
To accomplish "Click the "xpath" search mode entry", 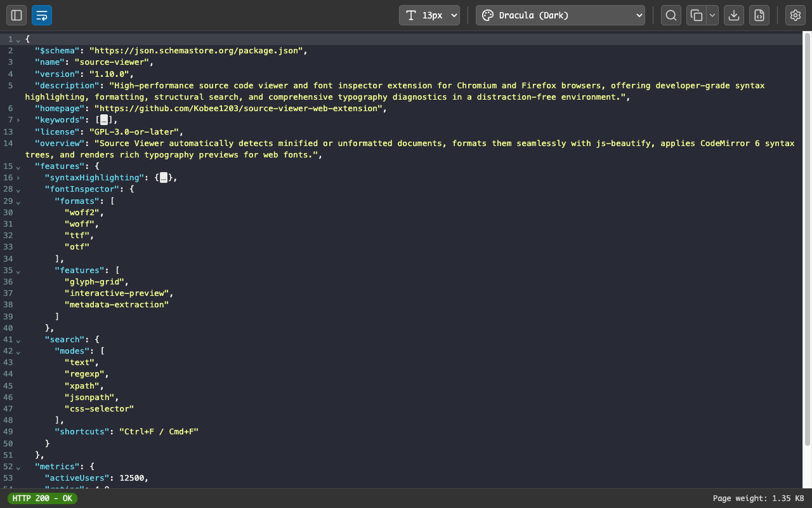I will [82, 385].
